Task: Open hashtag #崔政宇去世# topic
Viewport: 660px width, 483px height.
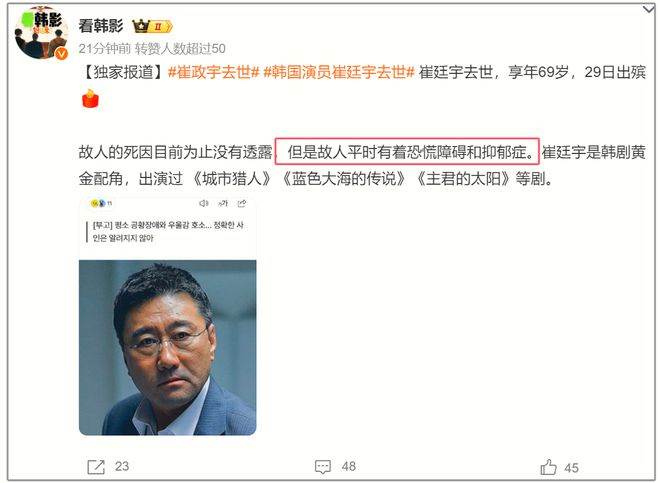Action: pos(213,72)
